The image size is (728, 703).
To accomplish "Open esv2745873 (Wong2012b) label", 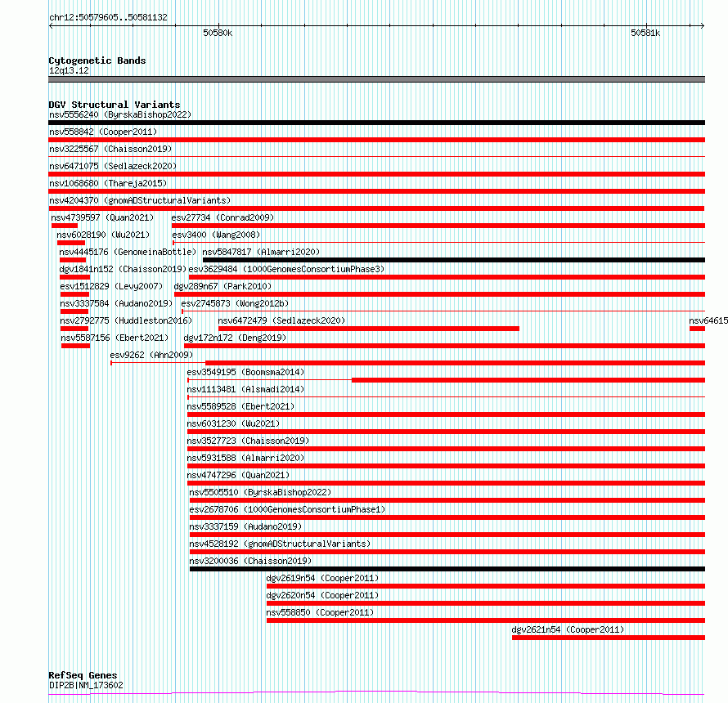I will click(235, 303).
